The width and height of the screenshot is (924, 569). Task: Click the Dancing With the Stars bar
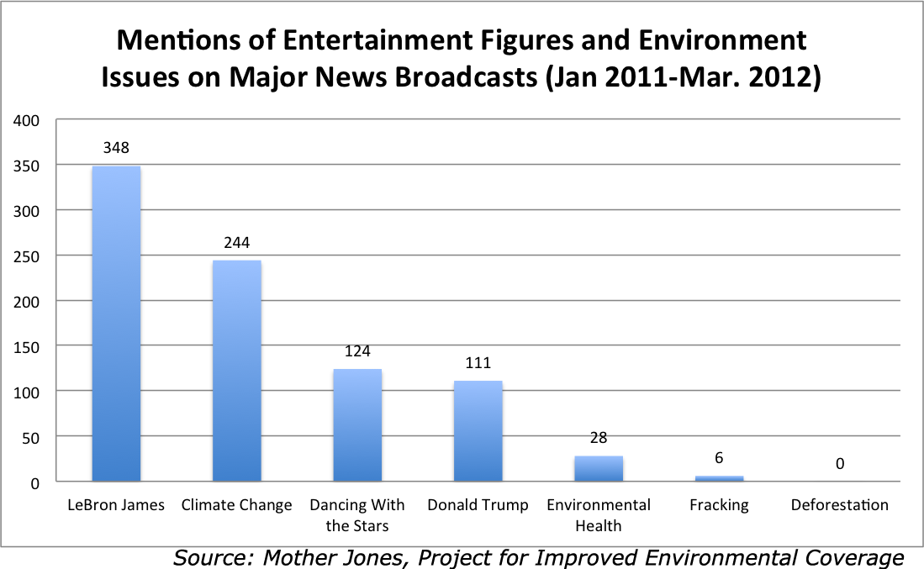[x=357, y=424]
